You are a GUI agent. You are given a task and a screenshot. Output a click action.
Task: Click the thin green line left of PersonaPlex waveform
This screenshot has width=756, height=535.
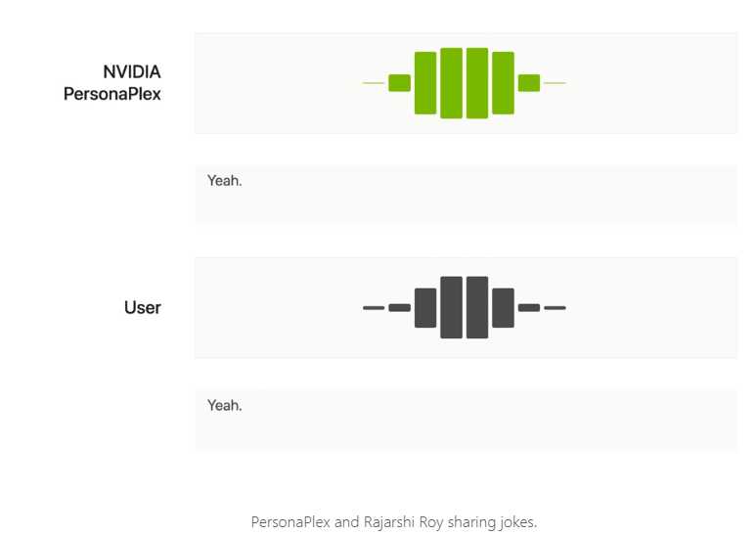(373, 83)
